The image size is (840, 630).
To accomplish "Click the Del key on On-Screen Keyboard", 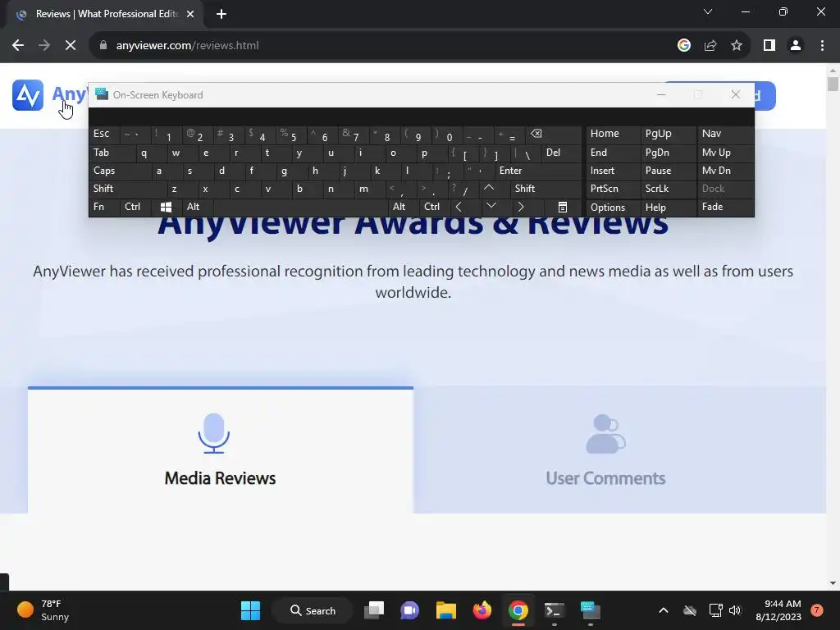I will [x=561, y=153].
